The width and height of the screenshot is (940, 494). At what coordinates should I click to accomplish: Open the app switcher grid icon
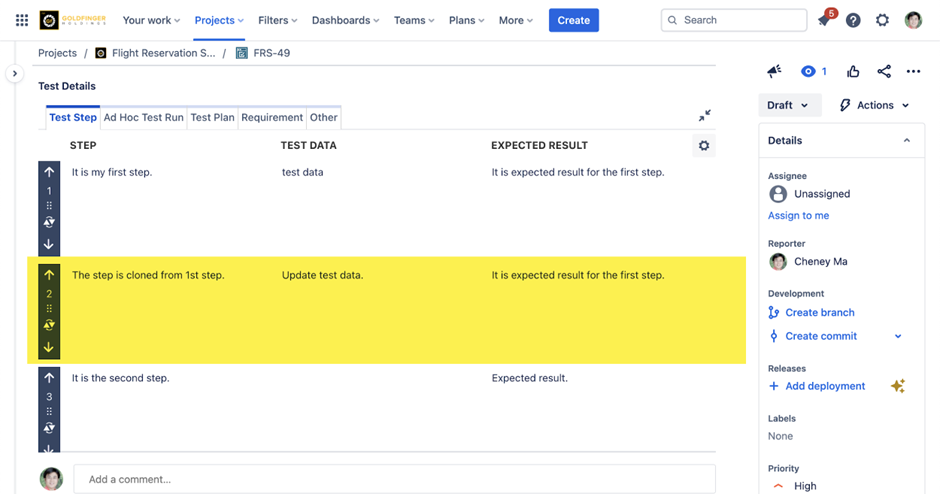click(22, 20)
